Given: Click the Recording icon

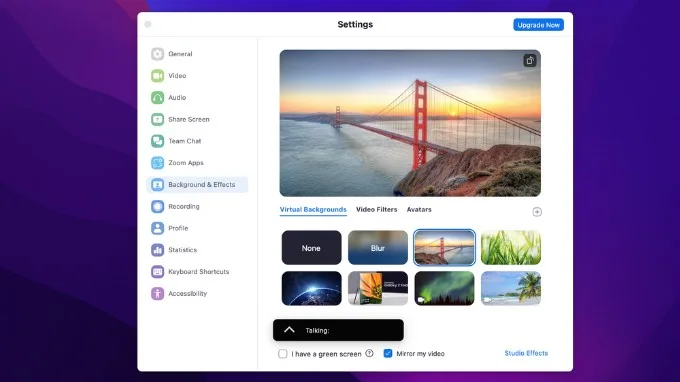Looking at the screenshot, I should pos(157,206).
